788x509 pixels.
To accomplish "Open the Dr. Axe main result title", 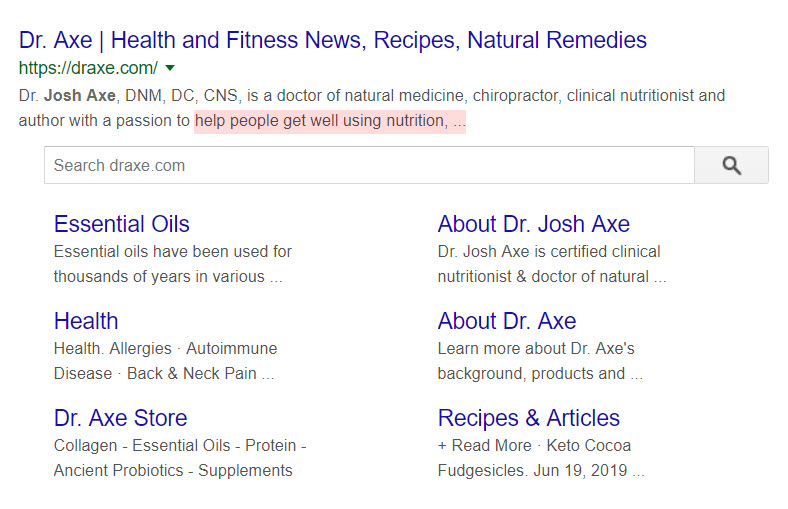I will tap(333, 41).
